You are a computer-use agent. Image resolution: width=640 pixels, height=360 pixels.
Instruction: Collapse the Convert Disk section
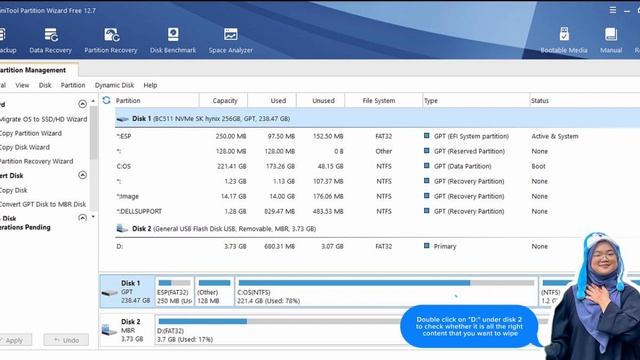tap(82, 175)
